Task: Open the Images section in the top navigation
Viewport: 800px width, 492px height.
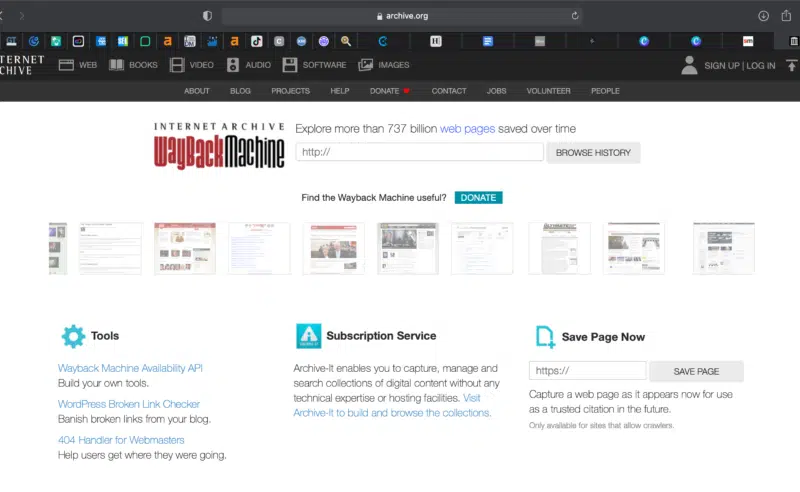Action: coord(384,65)
